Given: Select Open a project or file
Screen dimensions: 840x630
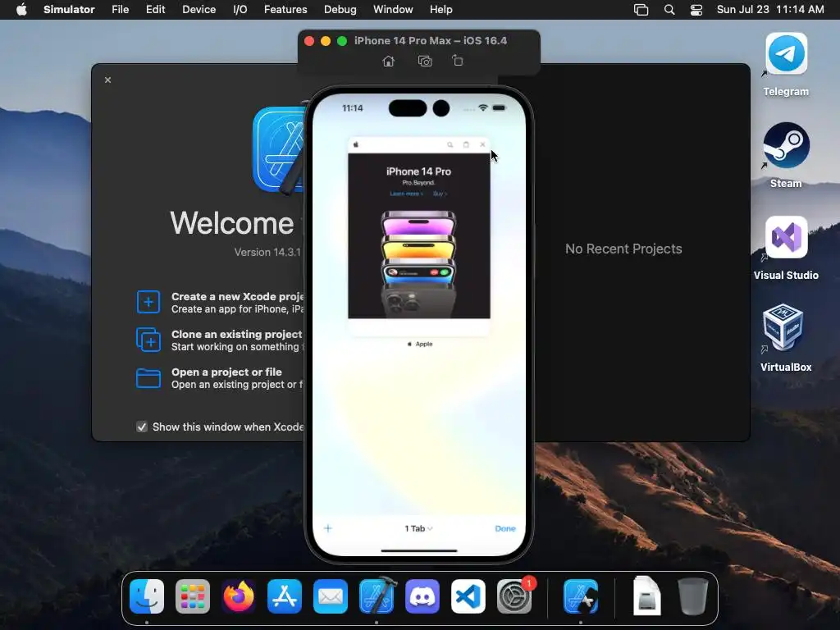Looking at the screenshot, I should click(x=237, y=377).
